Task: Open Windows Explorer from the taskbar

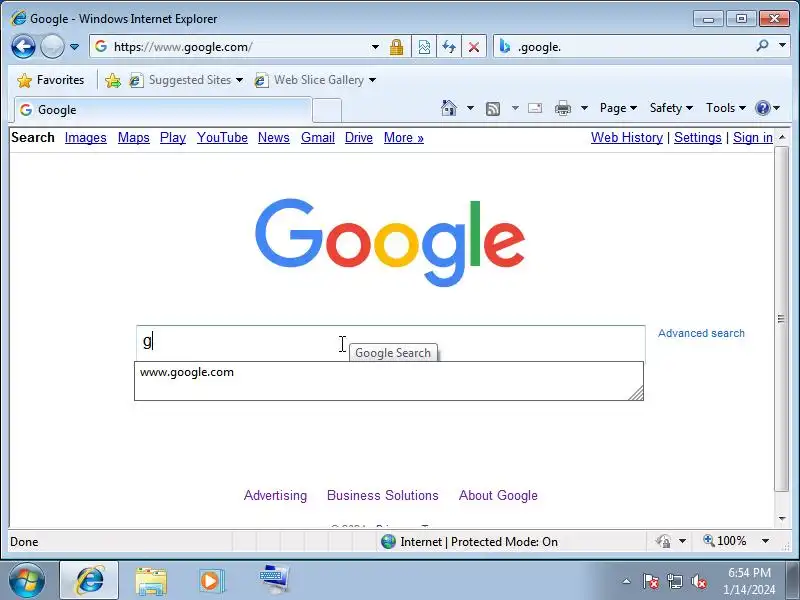Action: pos(151,582)
